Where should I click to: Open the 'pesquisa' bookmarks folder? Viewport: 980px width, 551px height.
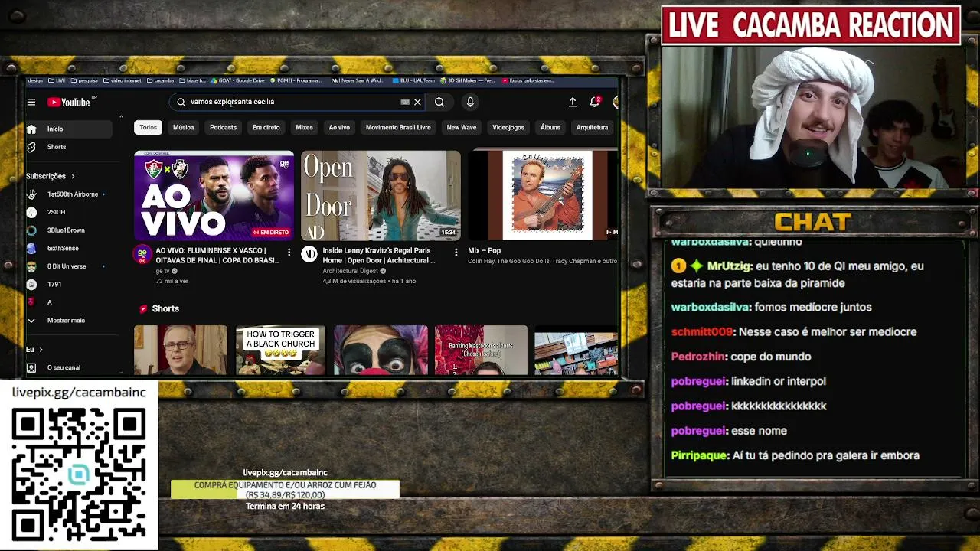tap(85, 80)
